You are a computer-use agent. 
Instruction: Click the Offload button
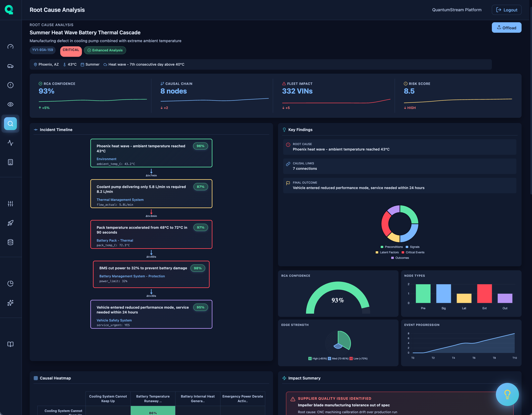(507, 27)
